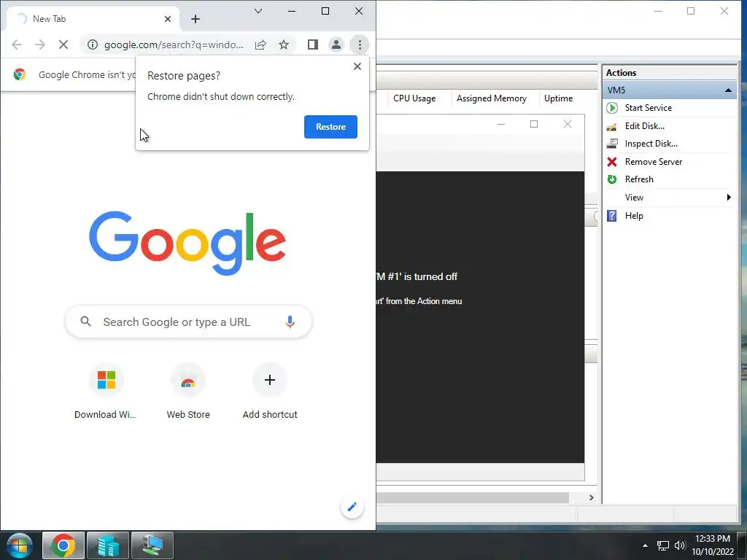Click the Google search box

click(188, 322)
